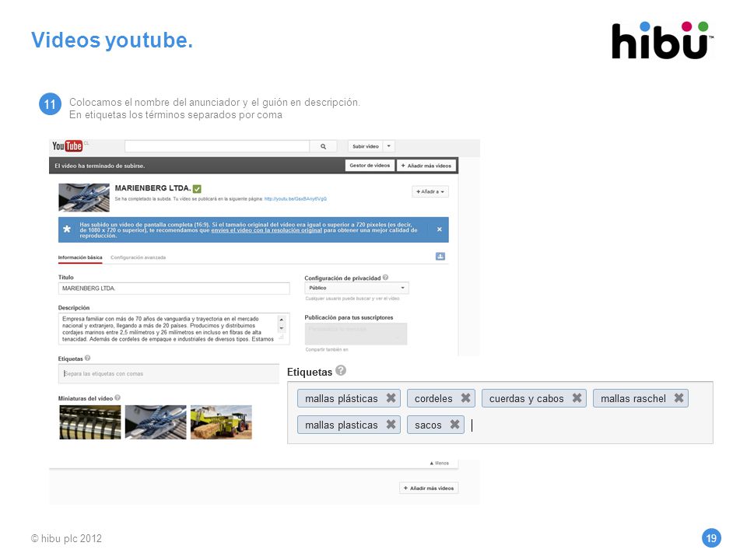Remove the cordeles tag
The image size is (747, 560).
[x=465, y=397]
